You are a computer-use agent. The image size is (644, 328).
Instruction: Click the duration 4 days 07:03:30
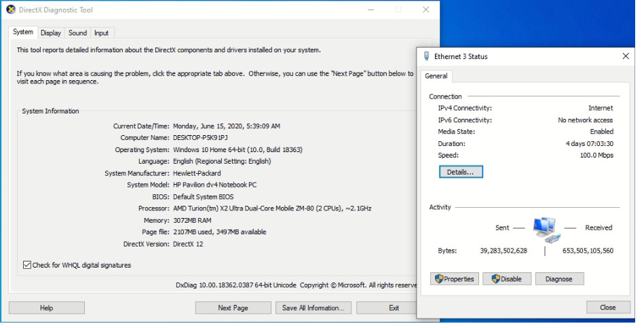590,144
